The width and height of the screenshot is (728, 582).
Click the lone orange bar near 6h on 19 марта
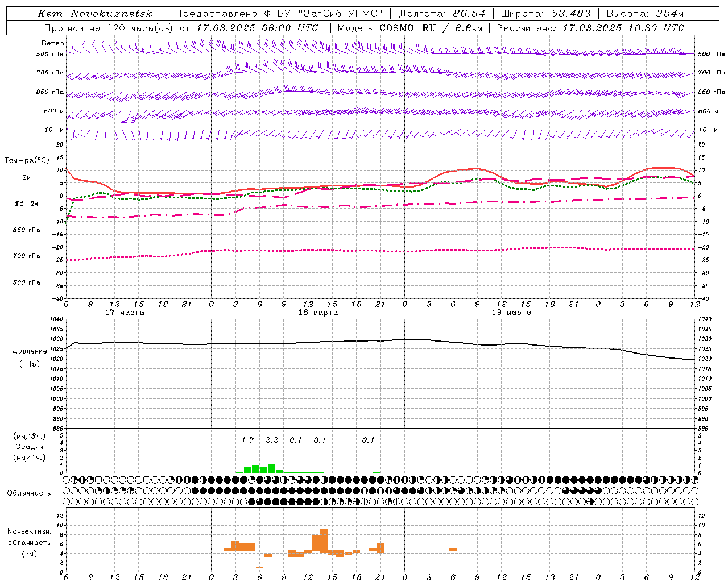coord(453,549)
